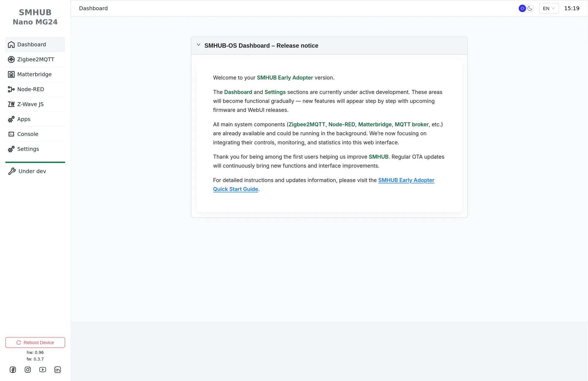Open the Zigbee2MQTT section
588x381 pixels.
(x=35, y=59)
